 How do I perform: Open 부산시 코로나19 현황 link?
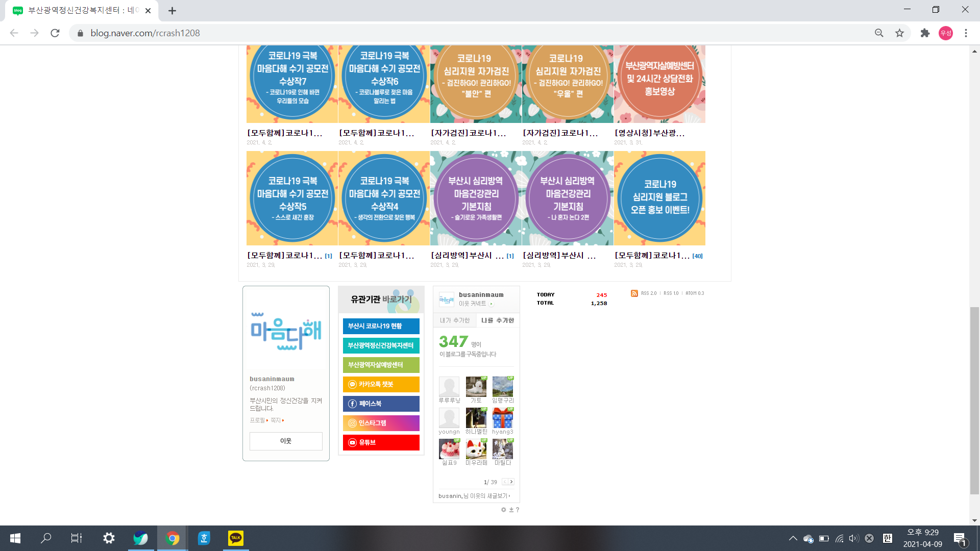pos(381,326)
